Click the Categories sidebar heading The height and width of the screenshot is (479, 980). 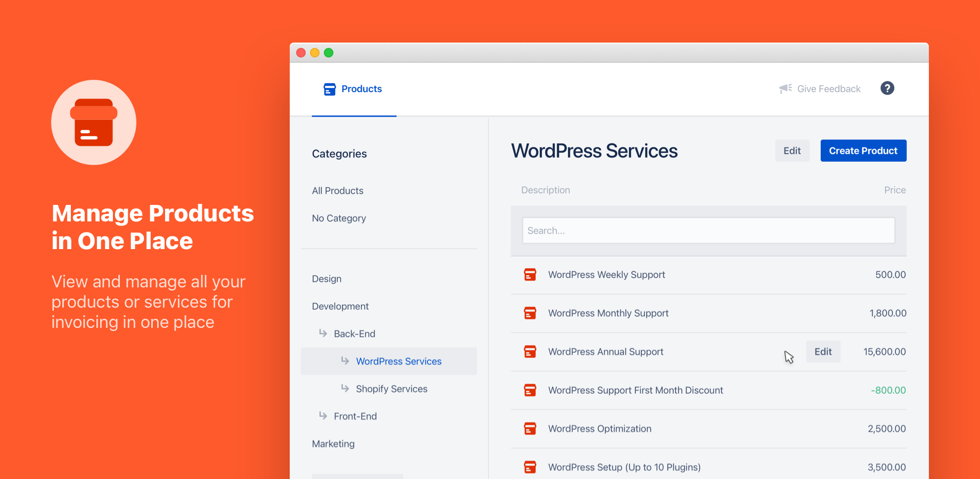pyautogui.click(x=339, y=154)
